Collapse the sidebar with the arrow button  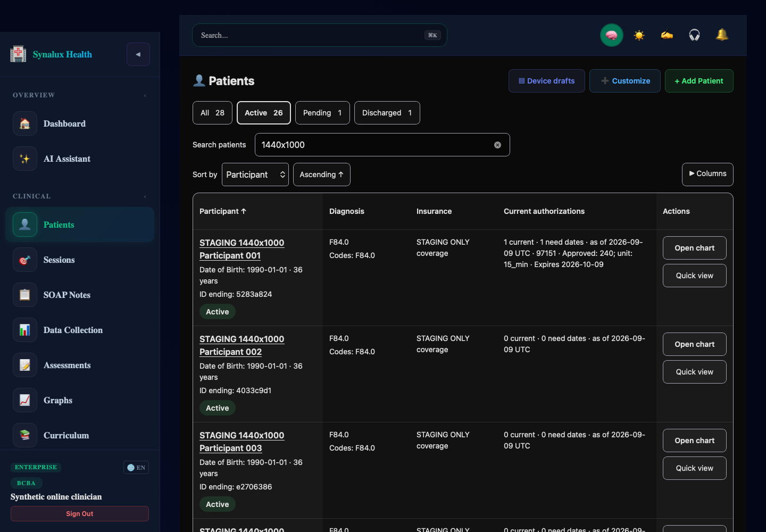(x=138, y=54)
